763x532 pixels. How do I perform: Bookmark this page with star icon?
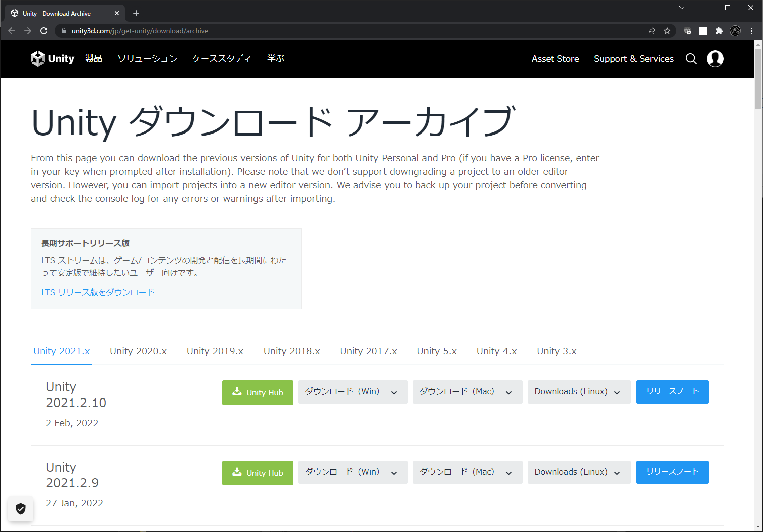(667, 31)
